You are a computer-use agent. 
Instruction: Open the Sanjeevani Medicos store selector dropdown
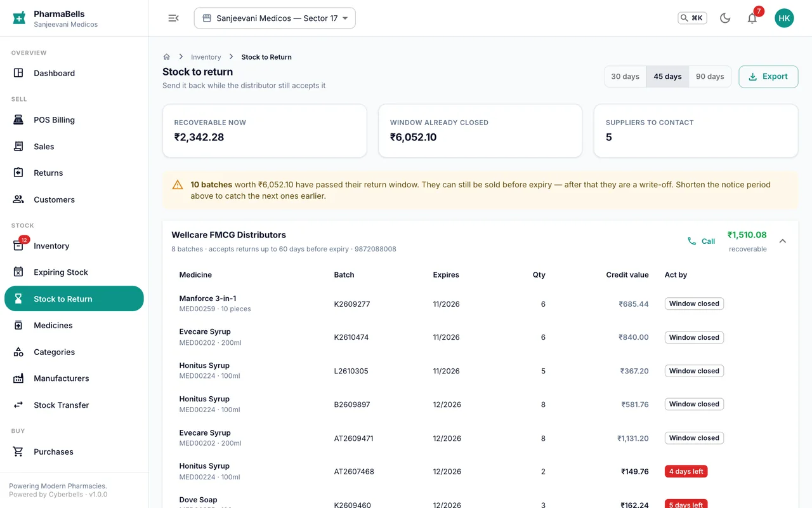click(x=275, y=18)
